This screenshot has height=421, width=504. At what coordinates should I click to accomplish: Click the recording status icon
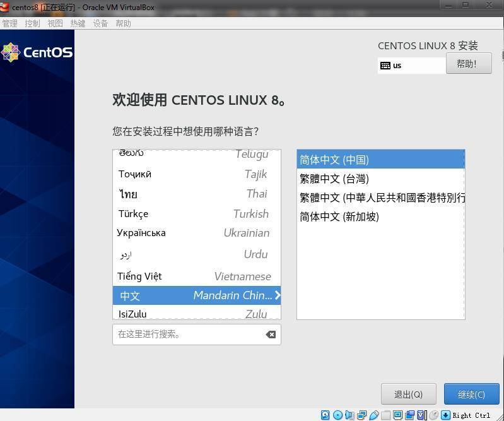410,415
